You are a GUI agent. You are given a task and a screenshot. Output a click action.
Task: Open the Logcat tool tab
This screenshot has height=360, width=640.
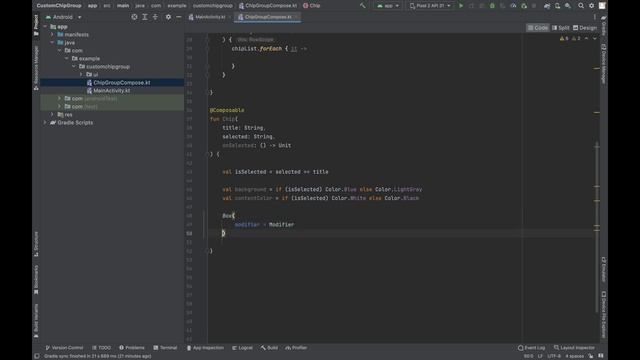pyautogui.click(x=242, y=348)
